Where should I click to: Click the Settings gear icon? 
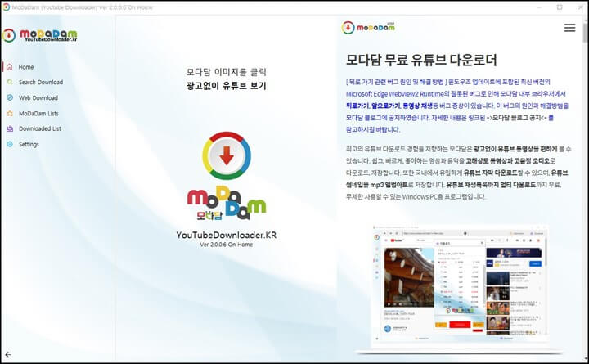click(x=10, y=144)
